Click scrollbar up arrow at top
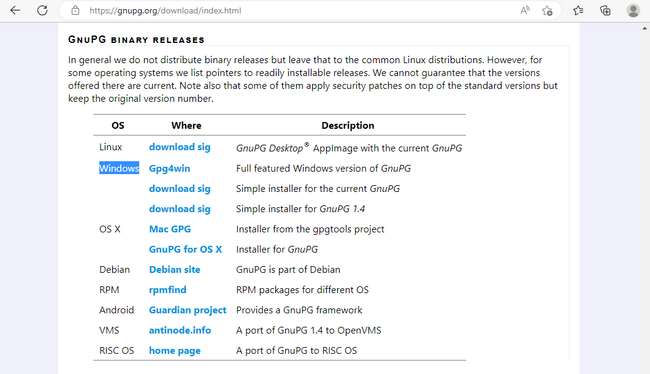 point(645,29)
